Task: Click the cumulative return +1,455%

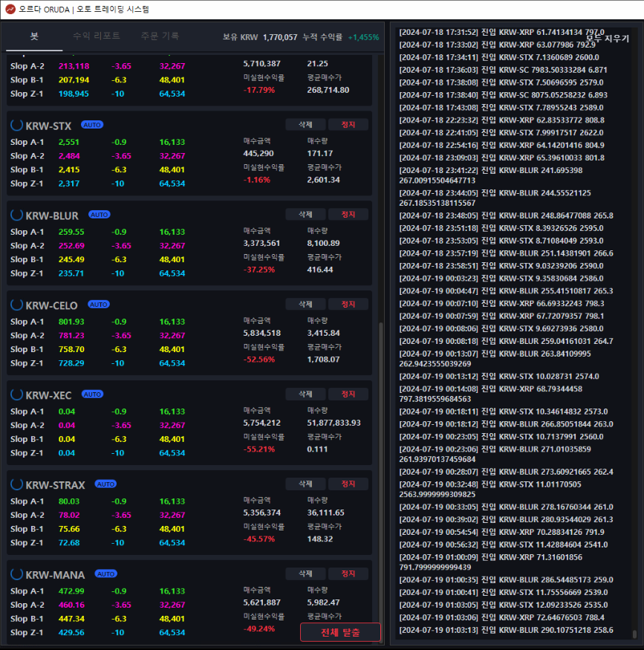Action: (x=363, y=37)
